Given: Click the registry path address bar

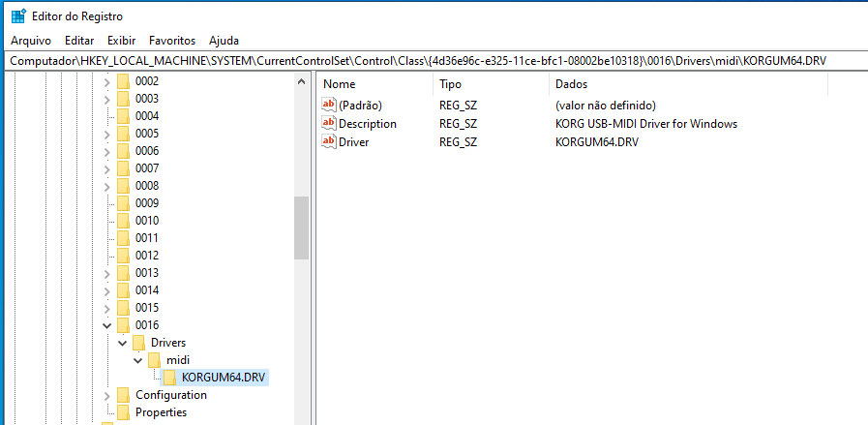Looking at the screenshot, I should pyautogui.click(x=434, y=61).
